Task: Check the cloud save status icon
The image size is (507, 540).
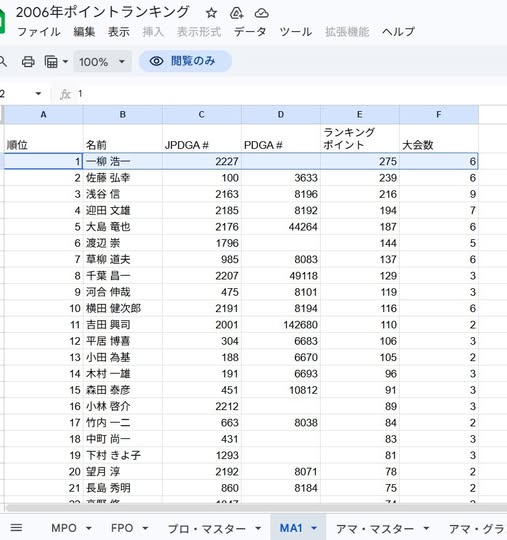Action: coord(261,13)
